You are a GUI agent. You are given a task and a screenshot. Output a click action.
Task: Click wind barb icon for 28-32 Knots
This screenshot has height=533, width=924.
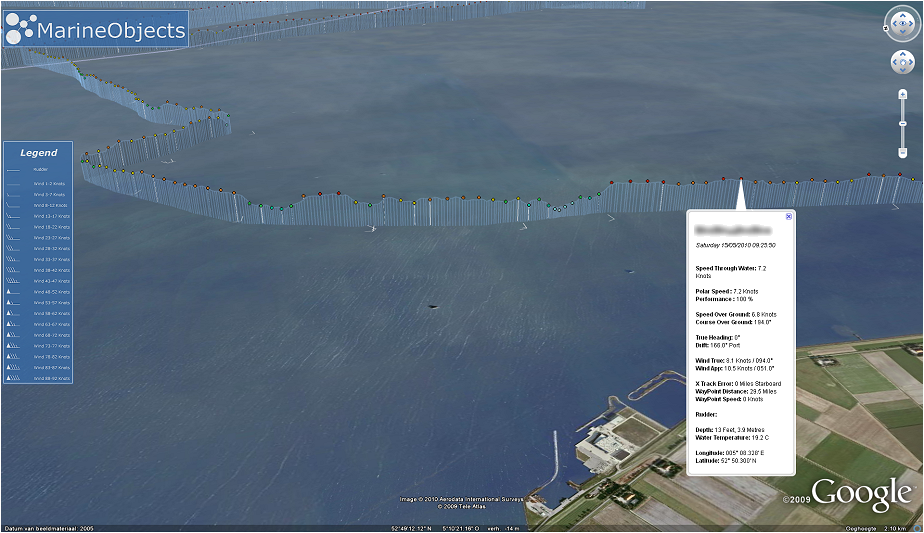coord(12,248)
